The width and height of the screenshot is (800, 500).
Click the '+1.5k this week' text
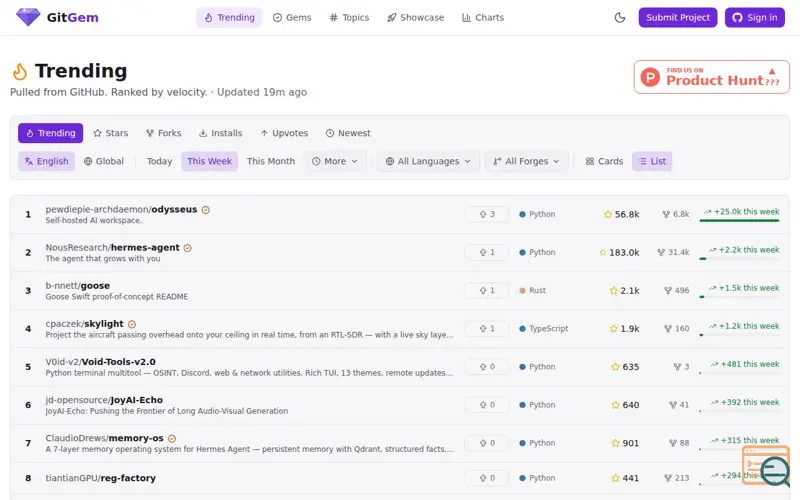(749, 288)
